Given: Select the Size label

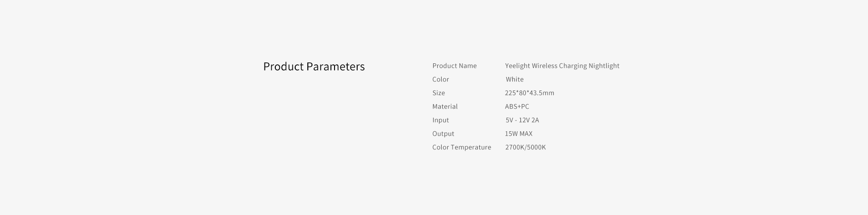Looking at the screenshot, I should click(x=439, y=93).
